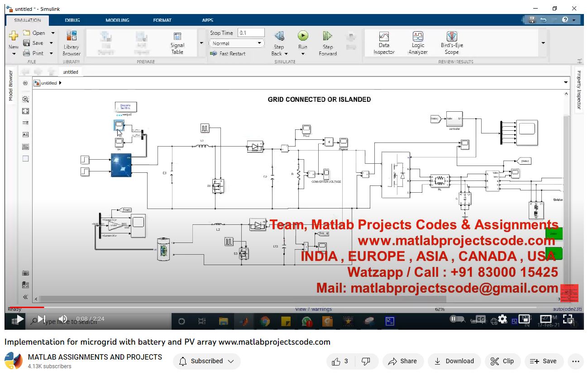
Task: Toggle closed captions on the video
Action: click(479, 319)
